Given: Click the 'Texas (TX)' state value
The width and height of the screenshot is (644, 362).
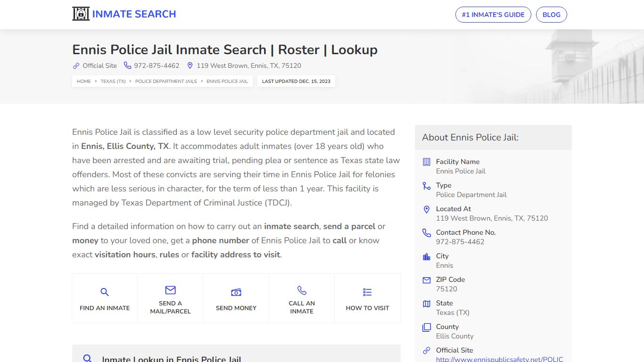Looking at the screenshot, I should [x=453, y=313].
